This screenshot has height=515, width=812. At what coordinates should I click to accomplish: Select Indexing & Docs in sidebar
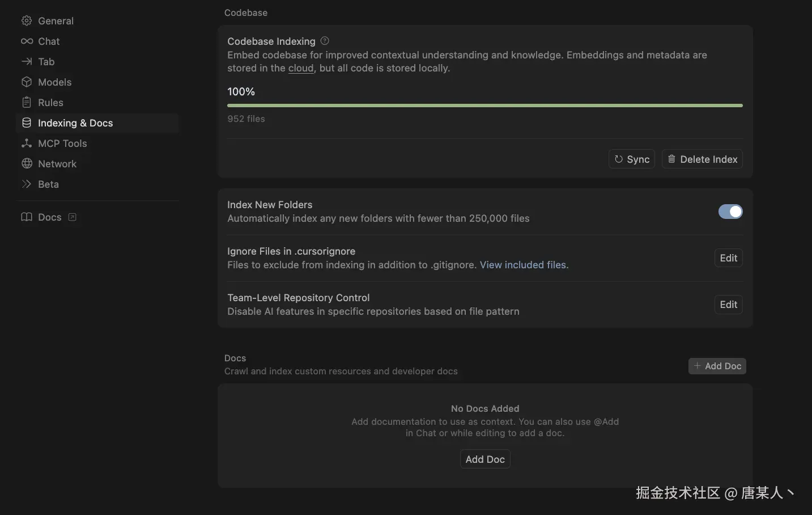pos(97,123)
